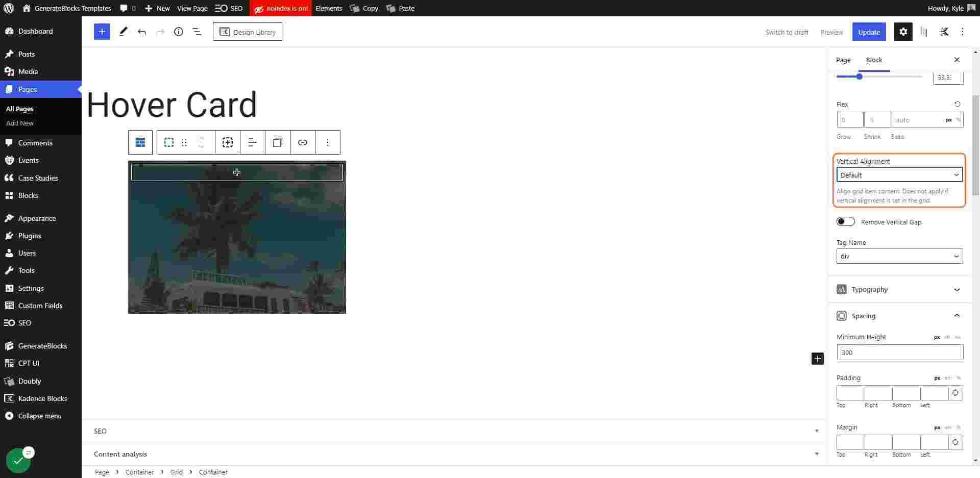The height and width of the screenshot is (478, 980).
Task: Click the blue block inserter plus button
Action: point(102,32)
